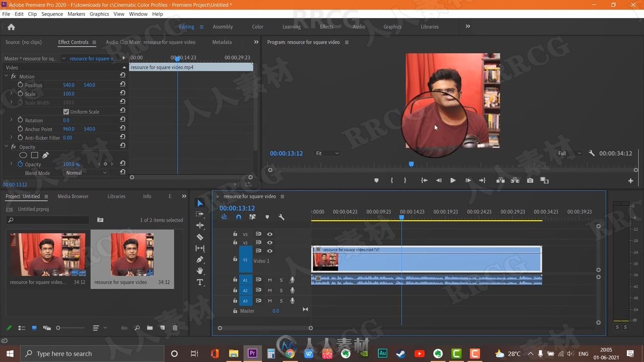Toggle V3 track output eye
The height and width of the screenshot is (362, 644).
click(x=270, y=234)
